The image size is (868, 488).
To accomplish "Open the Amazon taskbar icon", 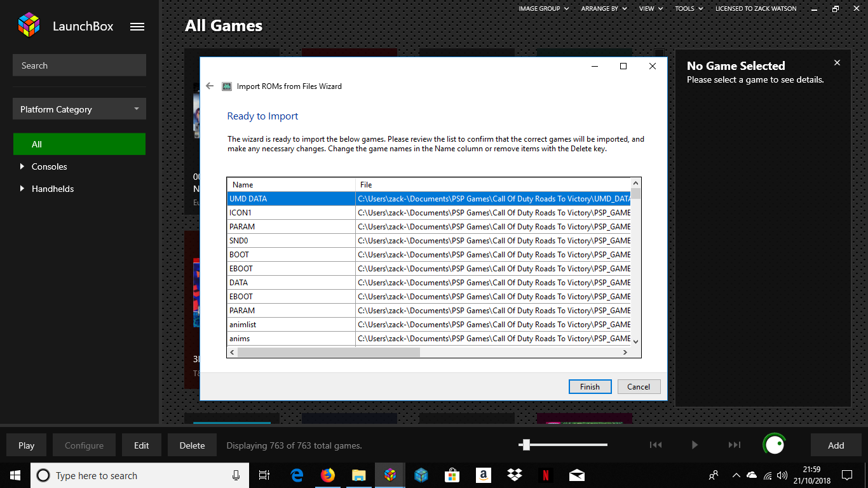I will click(x=483, y=475).
